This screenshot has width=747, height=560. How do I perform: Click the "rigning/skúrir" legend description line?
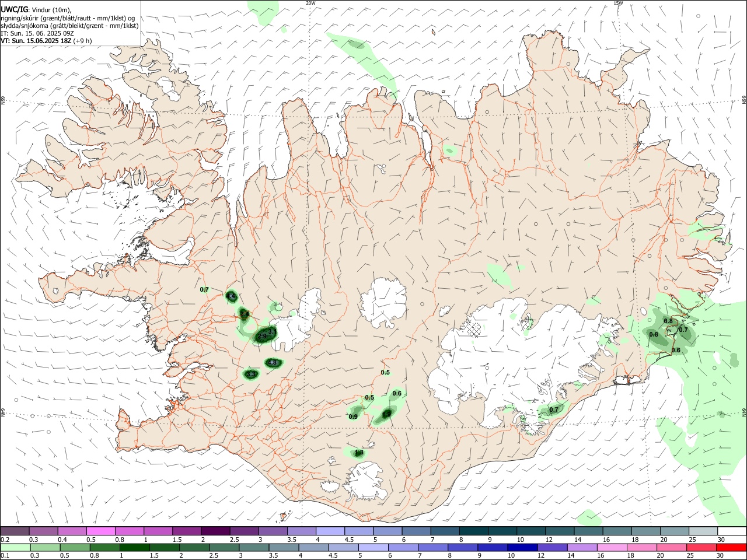[68, 18]
